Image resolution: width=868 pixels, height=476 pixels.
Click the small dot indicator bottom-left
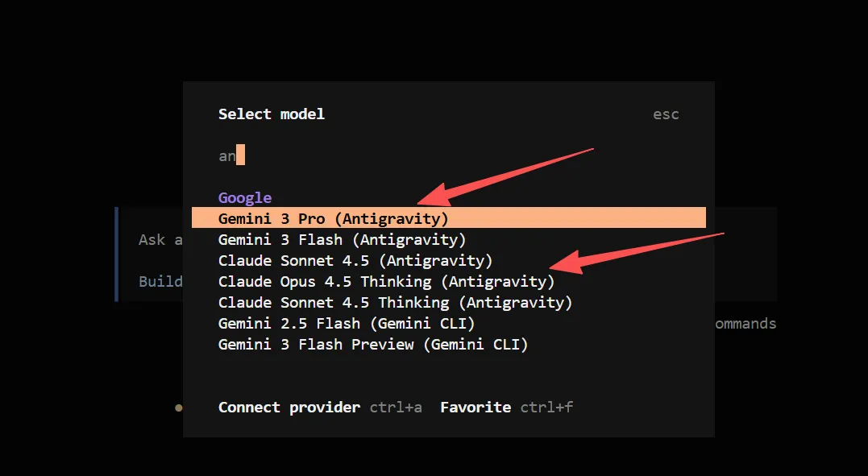point(178,408)
